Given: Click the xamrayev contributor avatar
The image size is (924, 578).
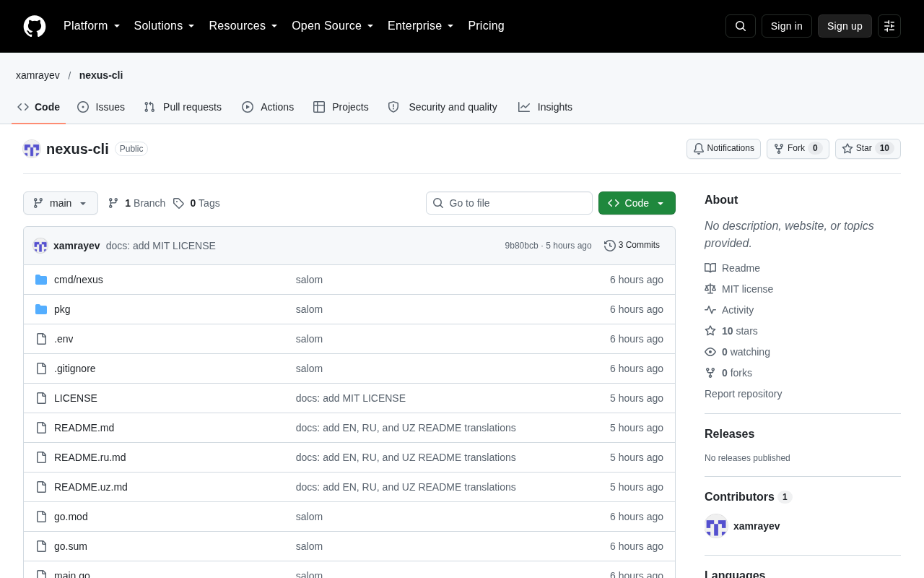Looking at the screenshot, I should pos(716,526).
